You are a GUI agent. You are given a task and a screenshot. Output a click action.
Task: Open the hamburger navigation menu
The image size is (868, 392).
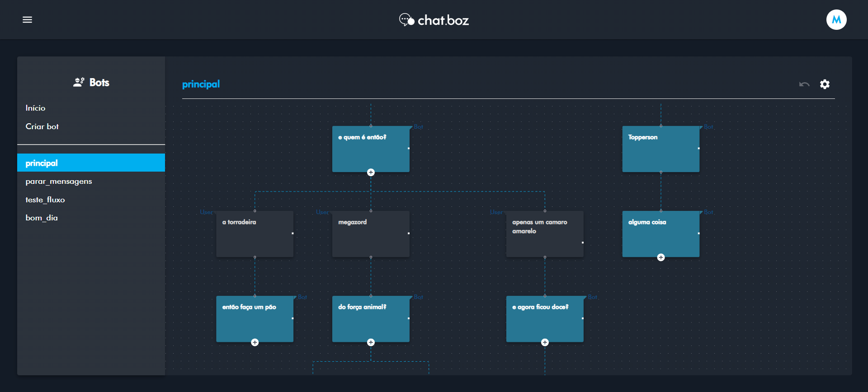27,20
